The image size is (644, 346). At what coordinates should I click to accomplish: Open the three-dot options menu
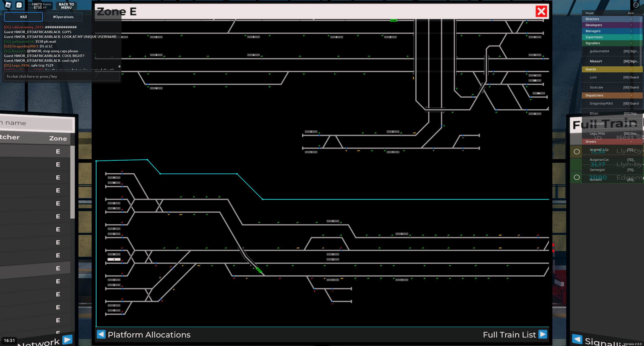click(636, 5)
